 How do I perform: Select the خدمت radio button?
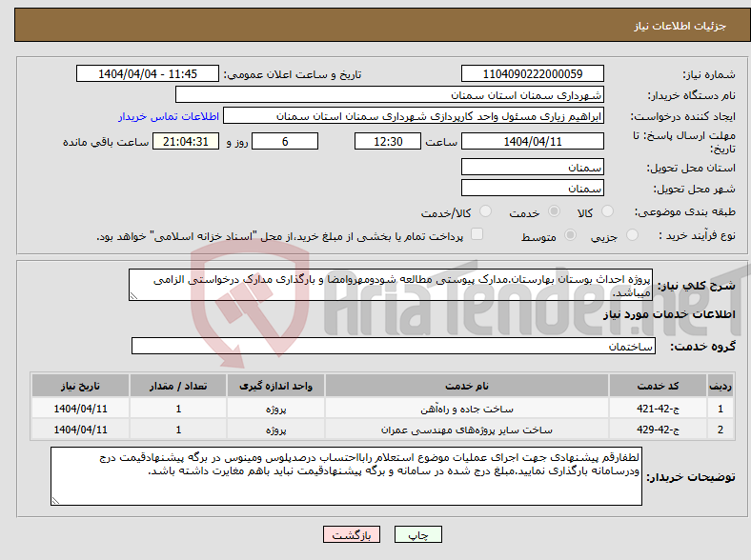click(x=554, y=211)
